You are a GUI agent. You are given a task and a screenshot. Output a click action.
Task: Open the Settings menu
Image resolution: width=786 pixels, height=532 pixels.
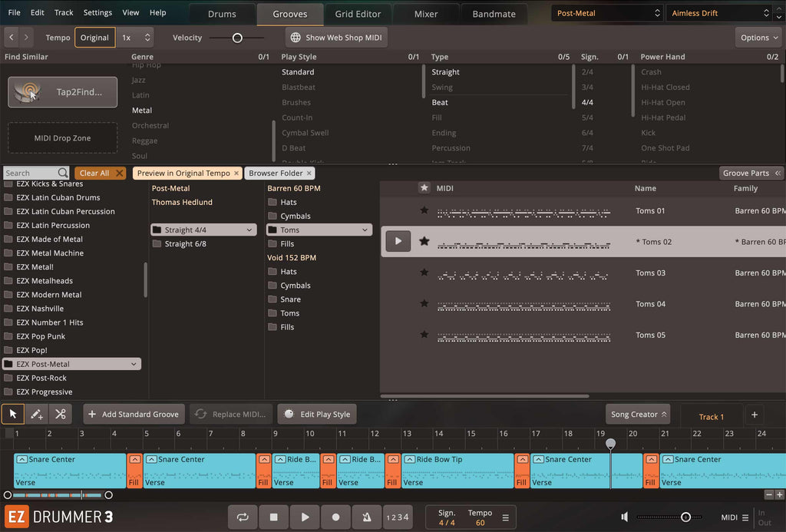97,12
